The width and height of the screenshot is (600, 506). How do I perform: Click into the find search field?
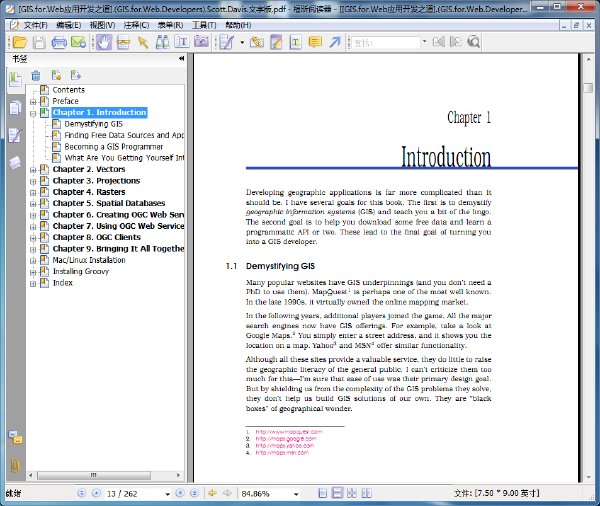click(386, 42)
